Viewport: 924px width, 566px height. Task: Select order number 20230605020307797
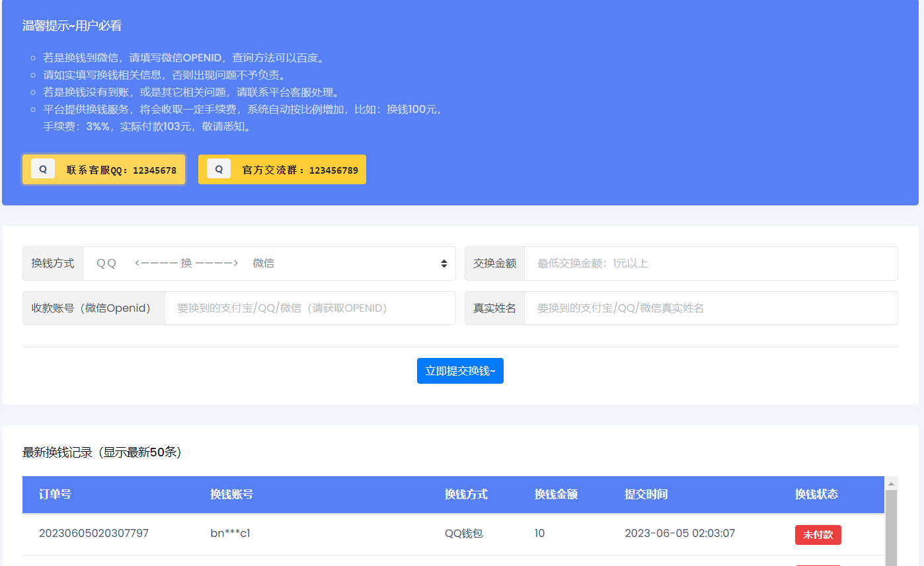point(94,534)
